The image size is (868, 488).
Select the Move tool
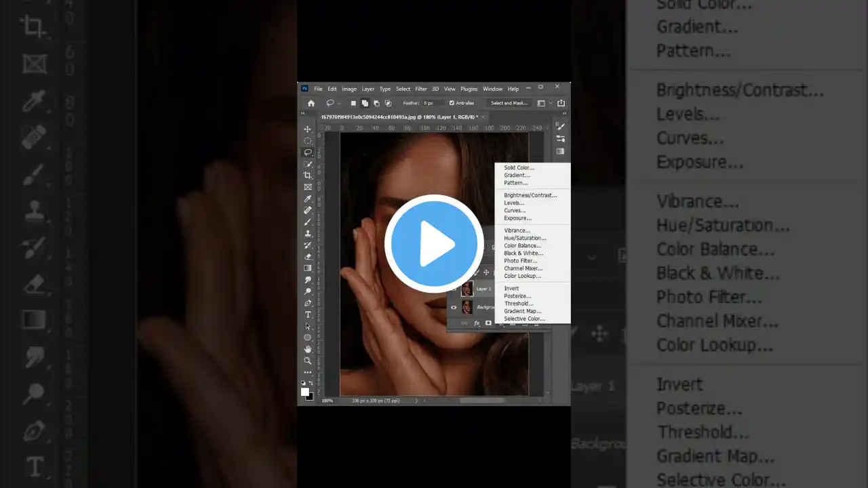click(x=307, y=128)
